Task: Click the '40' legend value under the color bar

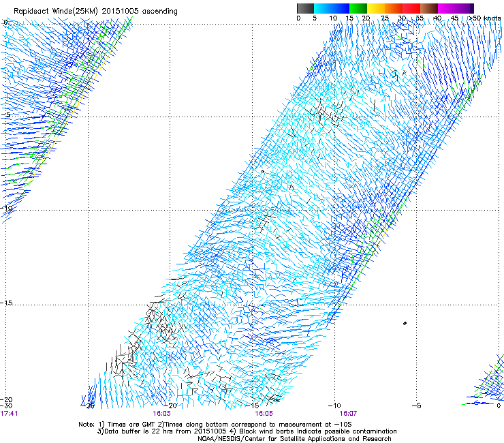Action: 437,18
